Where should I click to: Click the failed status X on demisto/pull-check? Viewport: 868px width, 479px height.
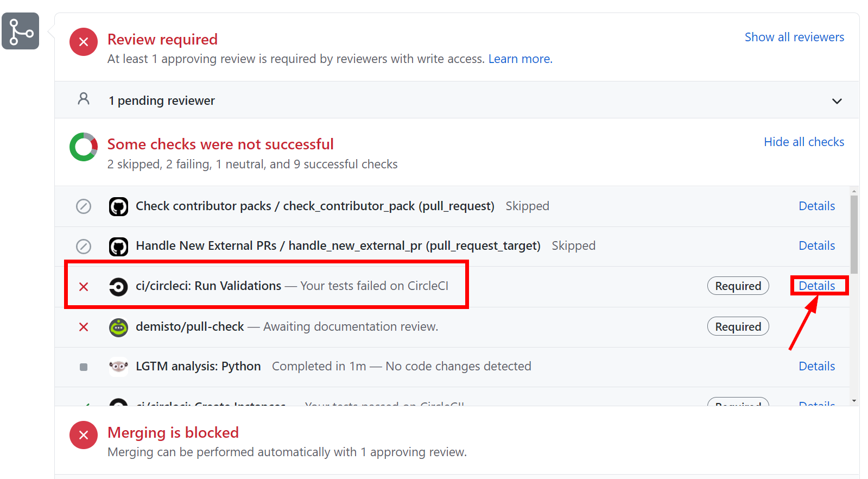pos(83,326)
